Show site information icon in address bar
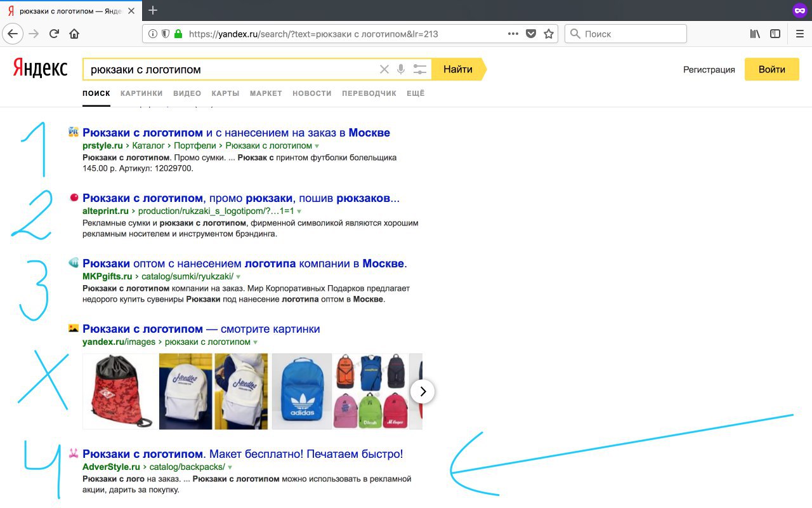This screenshot has width=812, height=508. (153, 34)
